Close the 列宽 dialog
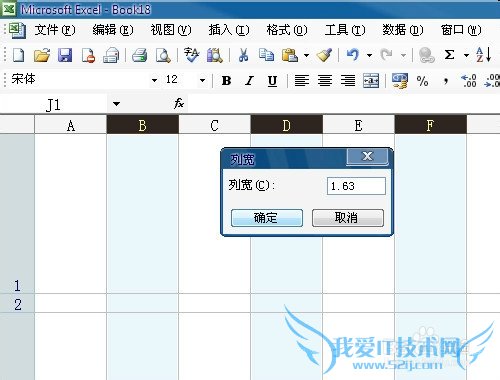This screenshot has width=500, height=380. click(x=367, y=156)
